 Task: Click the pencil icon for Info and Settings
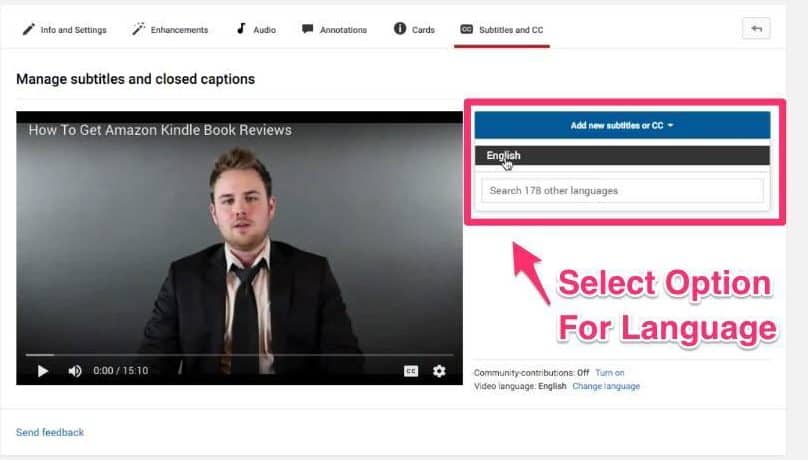28,29
